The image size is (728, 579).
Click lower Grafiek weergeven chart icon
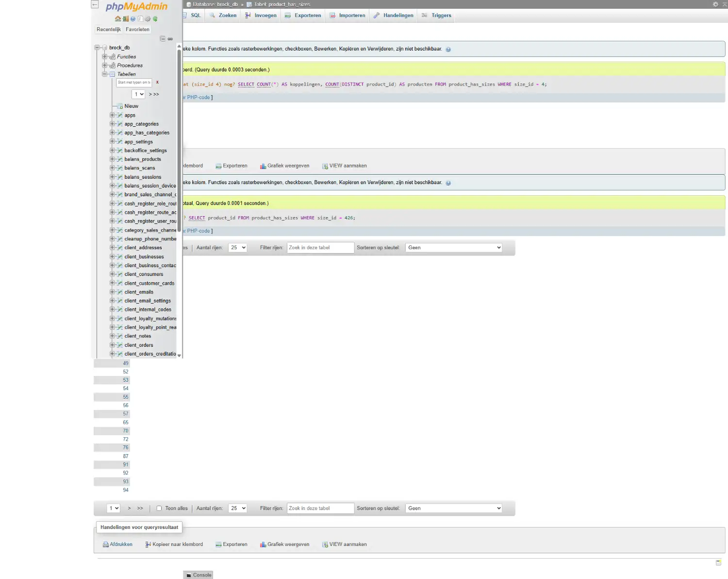tap(263, 545)
